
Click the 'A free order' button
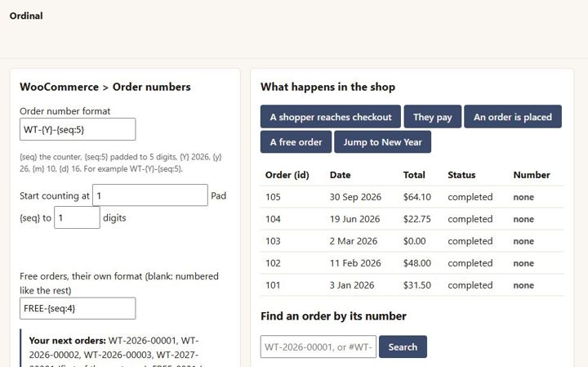point(296,142)
